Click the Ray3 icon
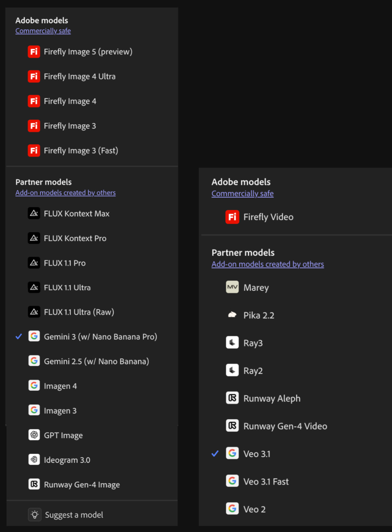The height and width of the screenshot is (532, 392). pyautogui.click(x=232, y=342)
